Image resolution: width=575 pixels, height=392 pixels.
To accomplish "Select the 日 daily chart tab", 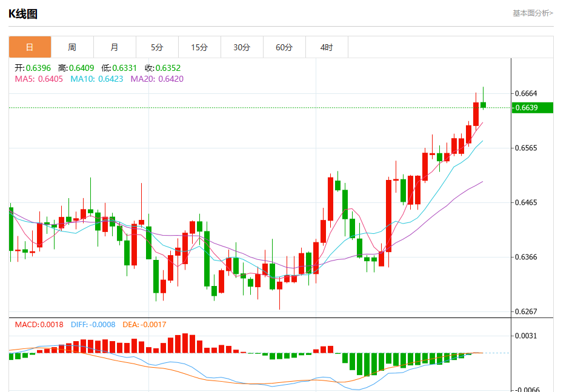I will (30, 47).
